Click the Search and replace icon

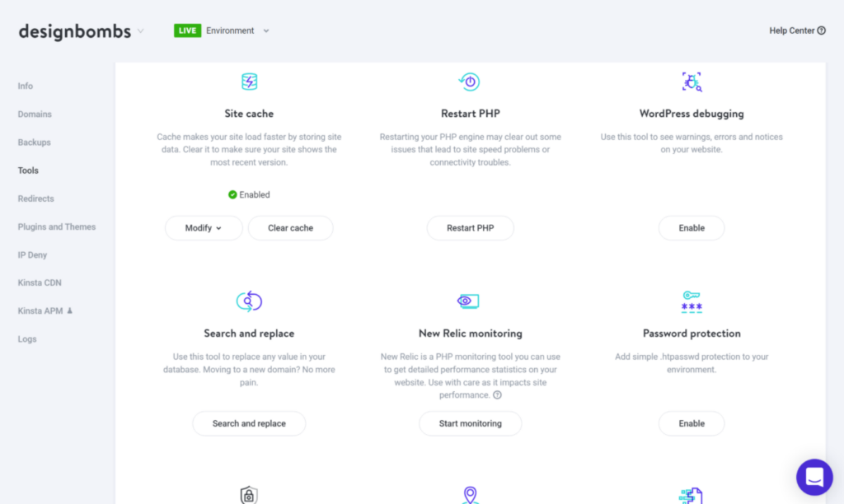[x=249, y=301]
